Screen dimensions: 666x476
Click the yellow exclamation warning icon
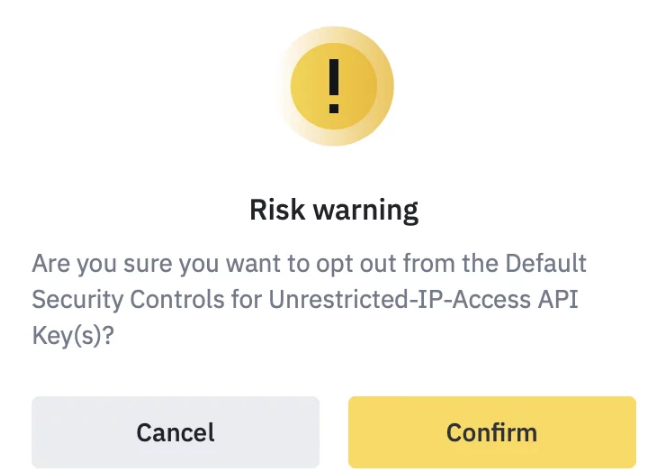coord(333,89)
